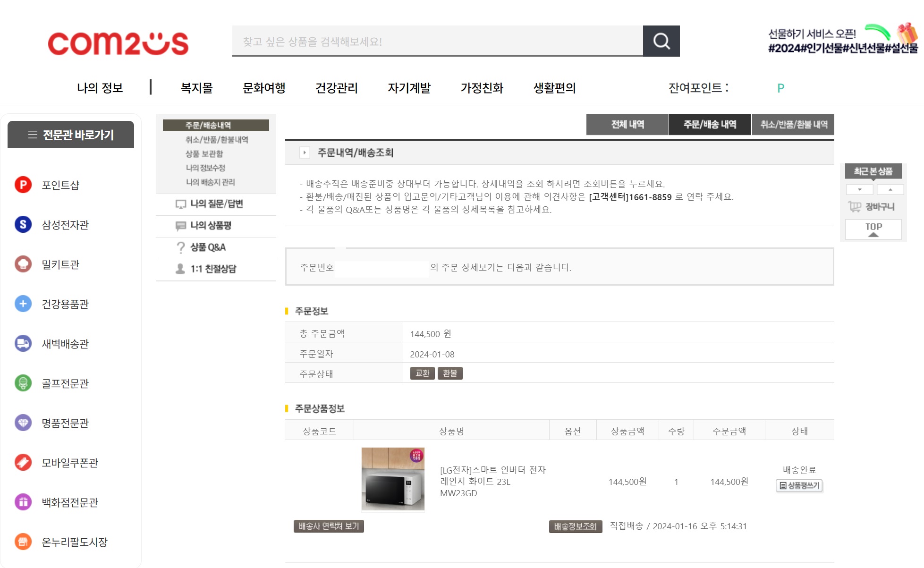Click the order date 2024-01-08
This screenshot has height=568, width=924.
pyautogui.click(x=432, y=354)
